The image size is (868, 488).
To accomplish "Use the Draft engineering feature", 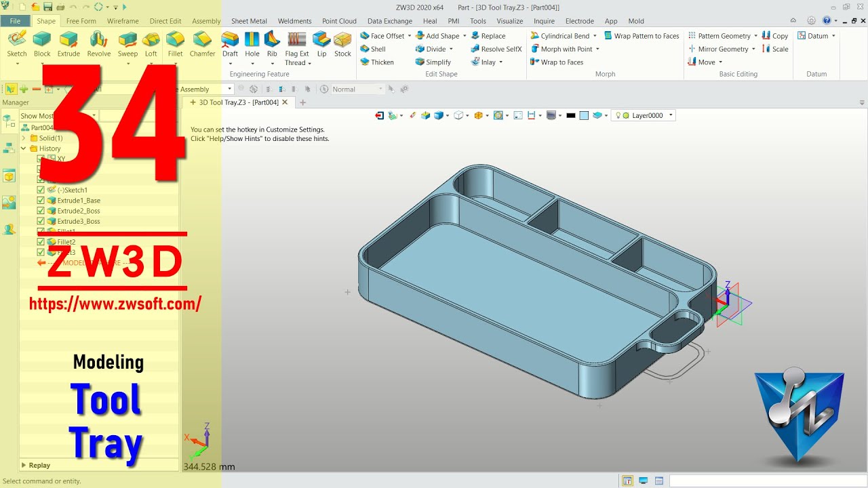I will coord(230,44).
